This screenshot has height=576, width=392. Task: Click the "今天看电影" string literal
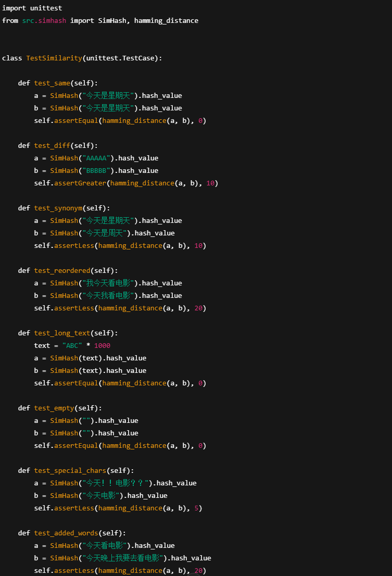pos(105,545)
